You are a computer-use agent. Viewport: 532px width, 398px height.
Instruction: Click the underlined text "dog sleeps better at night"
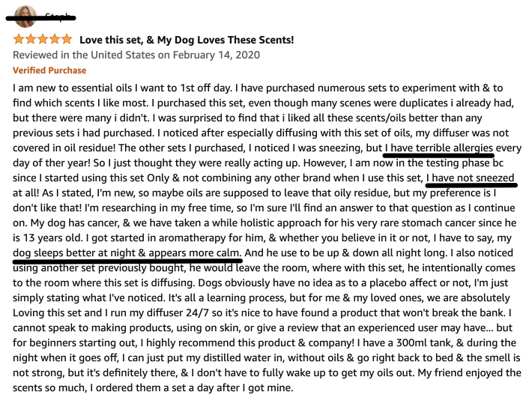(x=74, y=253)
